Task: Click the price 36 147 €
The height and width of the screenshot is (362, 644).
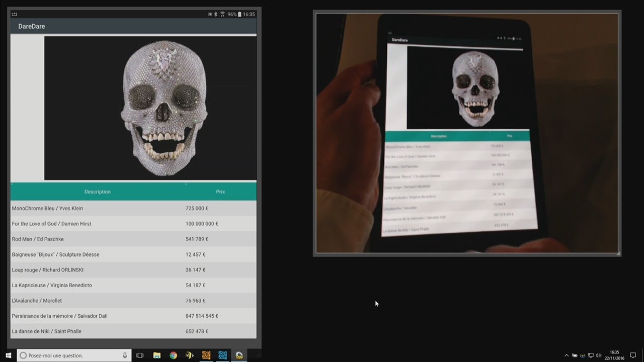Action: [x=195, y=270]
